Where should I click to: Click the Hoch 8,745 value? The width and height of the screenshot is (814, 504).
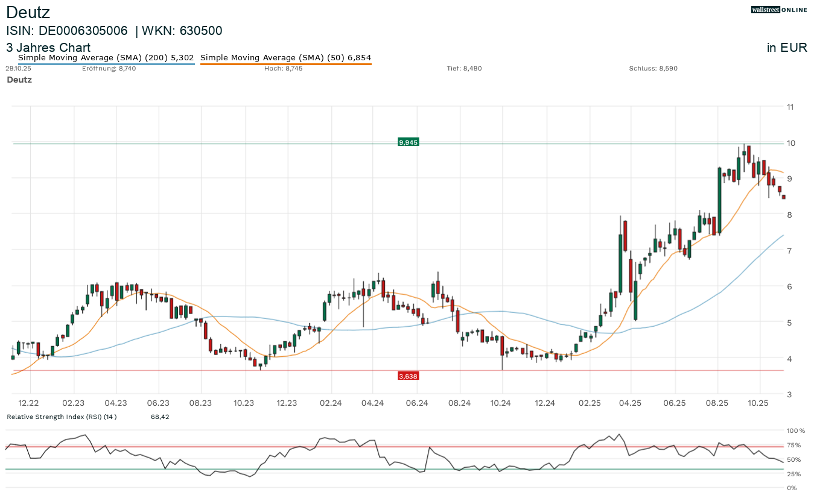(283, 69)
